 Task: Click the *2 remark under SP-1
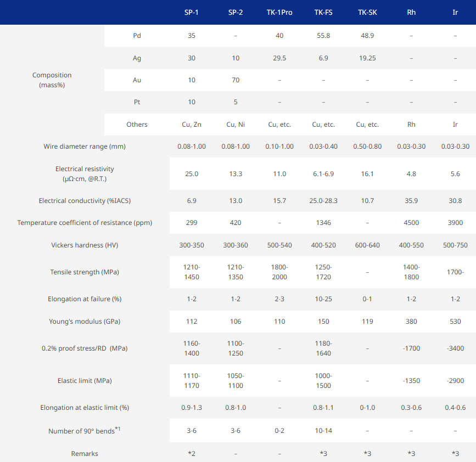coord(192,454)
